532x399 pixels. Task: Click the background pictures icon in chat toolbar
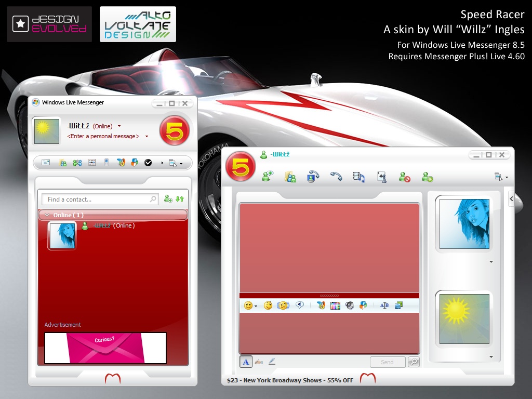tap(398, 305)
